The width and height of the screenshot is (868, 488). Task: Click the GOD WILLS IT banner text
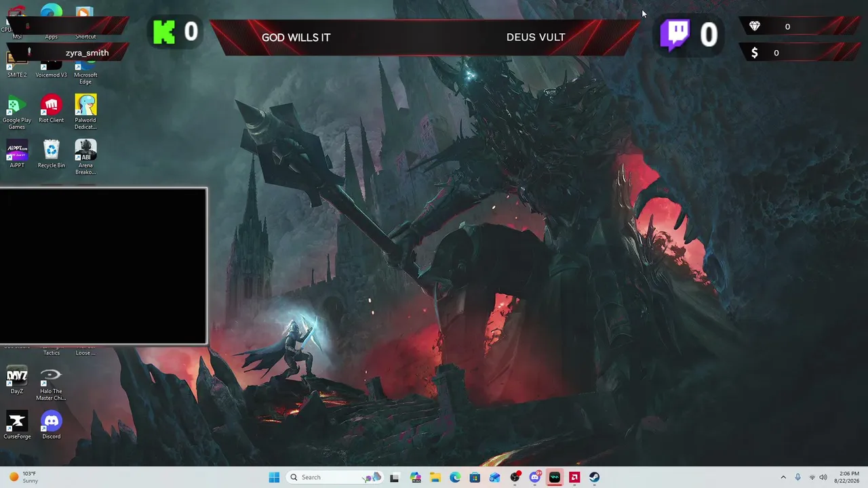point(296,37)
